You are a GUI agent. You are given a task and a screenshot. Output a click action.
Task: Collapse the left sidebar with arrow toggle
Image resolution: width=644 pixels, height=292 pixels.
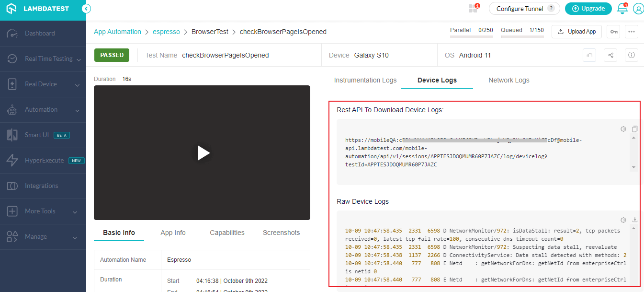[86, 9]
